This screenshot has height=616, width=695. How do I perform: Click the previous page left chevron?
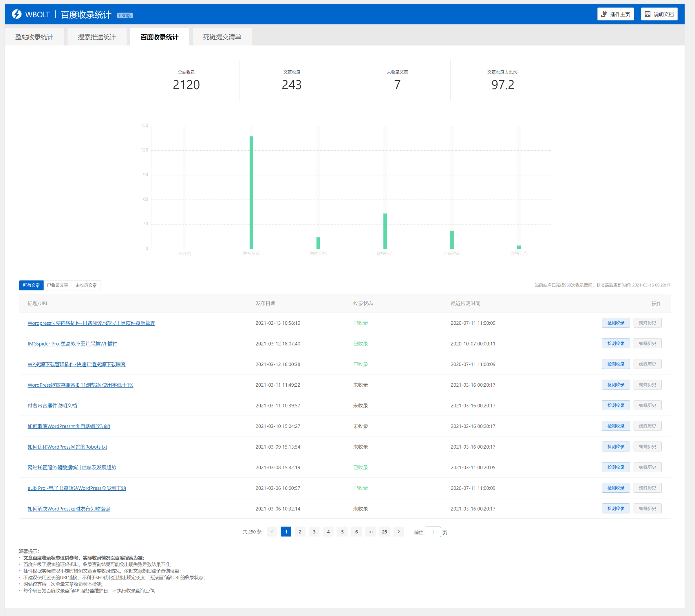point(272,532)
